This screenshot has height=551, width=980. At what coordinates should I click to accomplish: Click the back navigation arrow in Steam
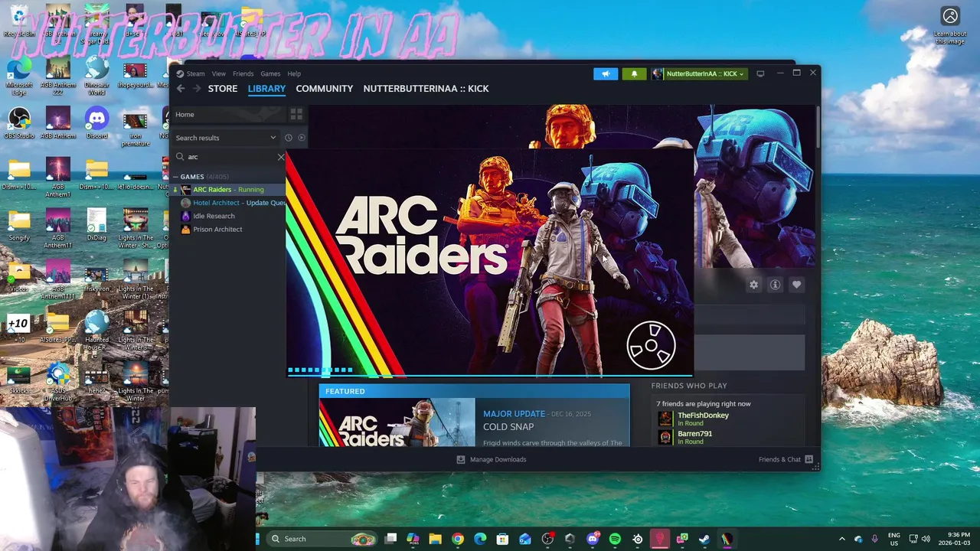pyautogui.click(x=181, y=89)
